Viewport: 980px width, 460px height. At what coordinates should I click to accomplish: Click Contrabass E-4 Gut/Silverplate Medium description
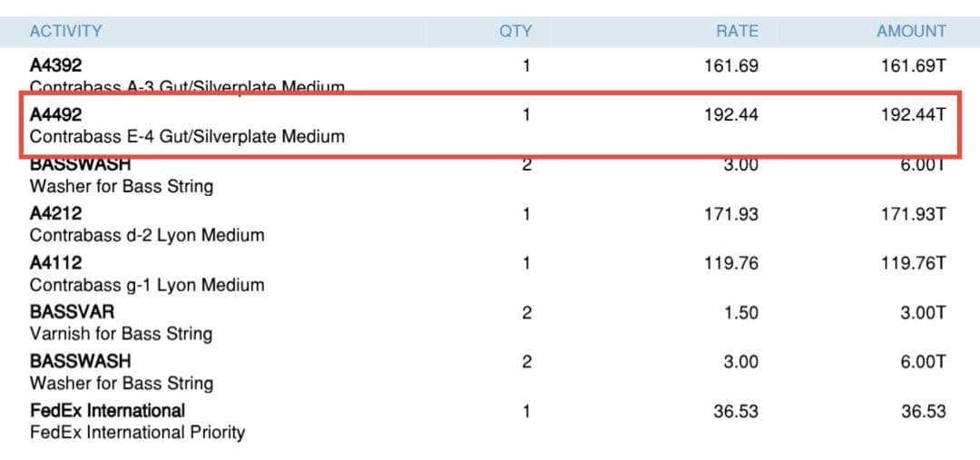[x=187, y=137]
